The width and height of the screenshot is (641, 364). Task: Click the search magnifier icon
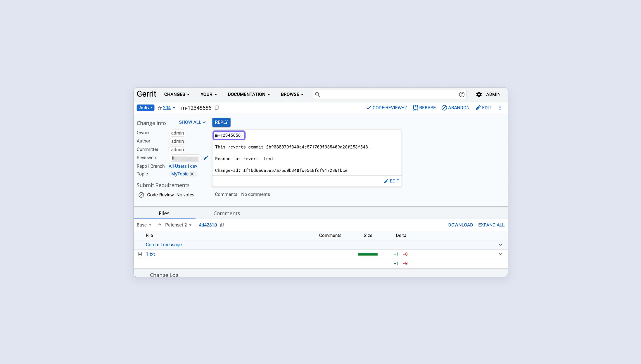(317, 94)
